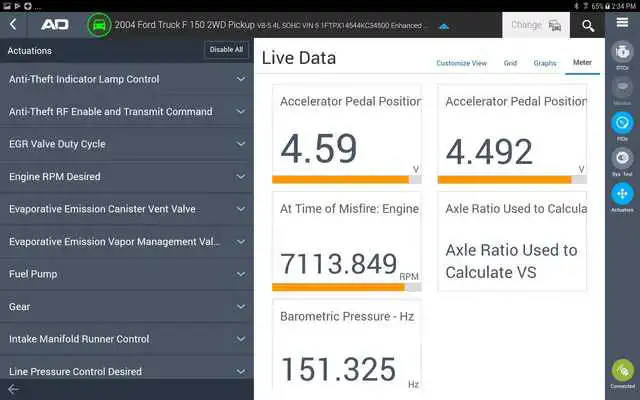Switch to the Grid tab
The image size is (640, 400).
(x=510, y=63)
